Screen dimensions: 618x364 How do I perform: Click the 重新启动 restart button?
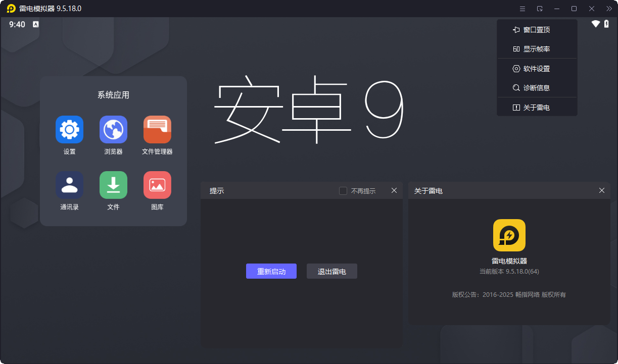tap(271, 271)
